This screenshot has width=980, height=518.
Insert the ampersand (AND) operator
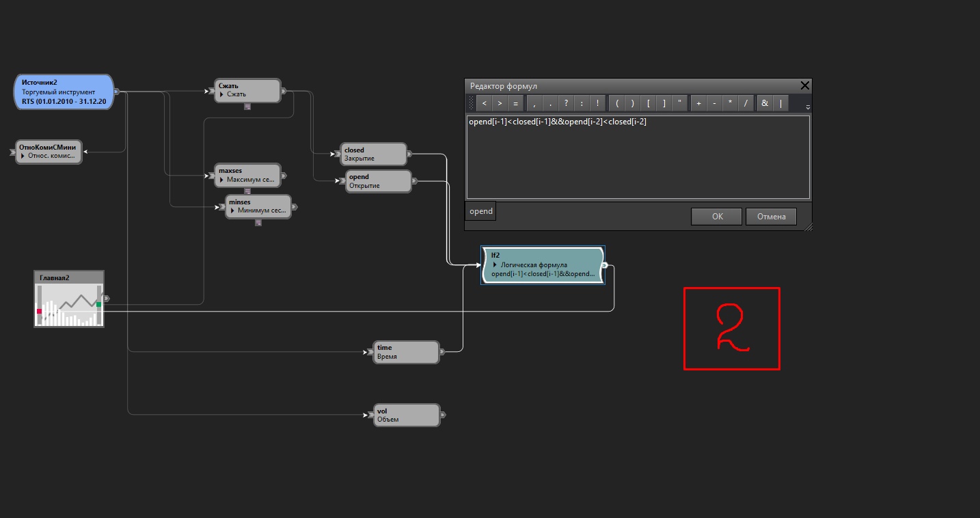(x=765, y=103)
